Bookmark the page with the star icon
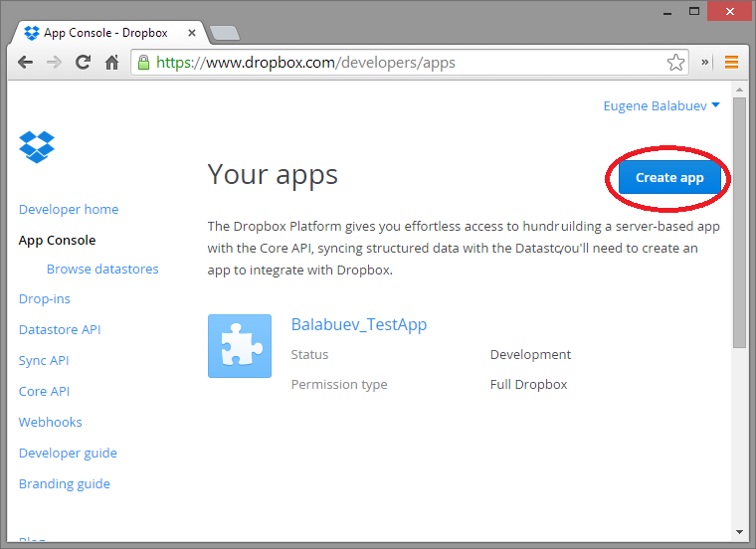Viewport: 756px width, 549px height. coord(675,63)
